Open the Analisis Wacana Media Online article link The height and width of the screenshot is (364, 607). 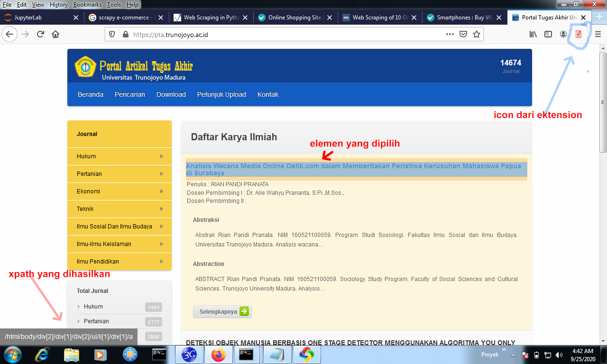coord(356,170)
